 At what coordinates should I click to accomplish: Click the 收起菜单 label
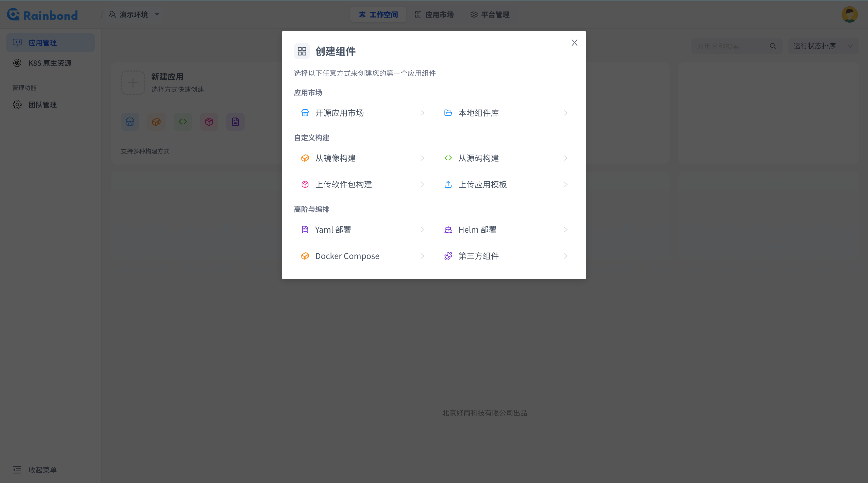coord(42,470)
